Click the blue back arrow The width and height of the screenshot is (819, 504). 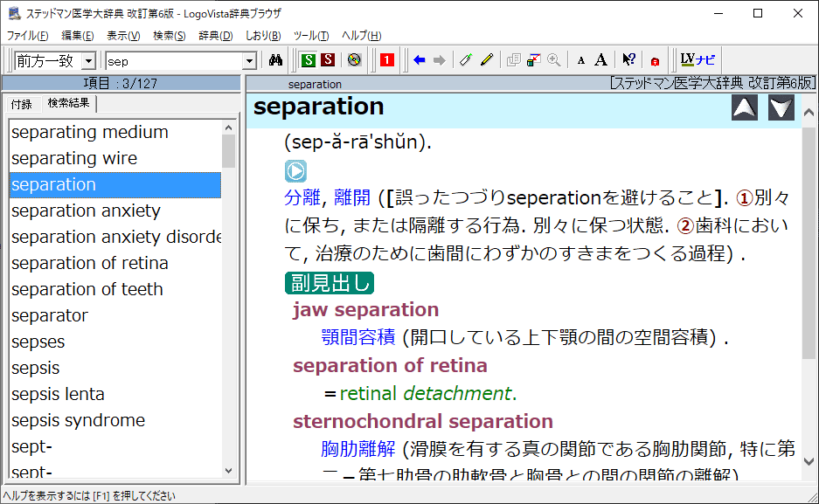tap(419, 60)
